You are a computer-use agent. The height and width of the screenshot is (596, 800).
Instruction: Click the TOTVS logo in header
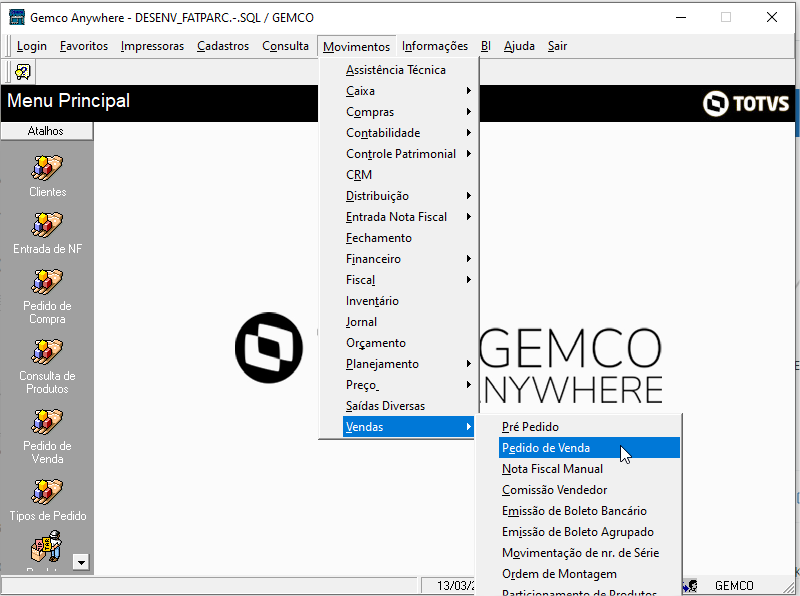click(x=746, y=104)
